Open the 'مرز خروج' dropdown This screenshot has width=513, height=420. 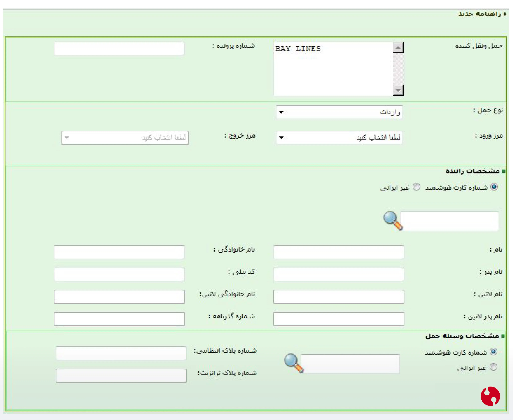tap(125, 138)
